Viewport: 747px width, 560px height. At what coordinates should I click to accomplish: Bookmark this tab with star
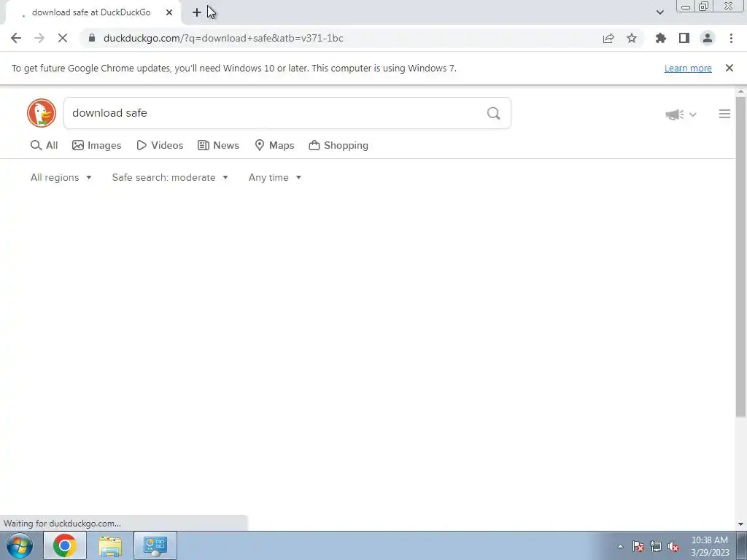pyautogui.click(x=632, y=38)
